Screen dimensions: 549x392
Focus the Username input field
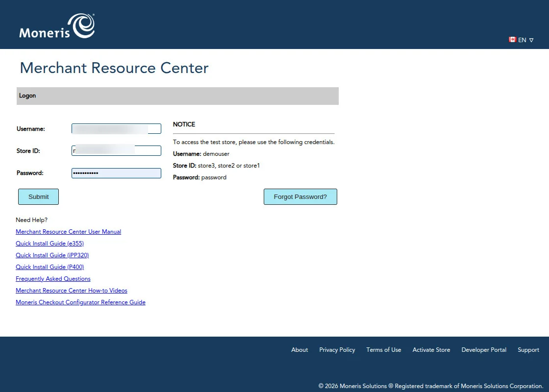116,129
